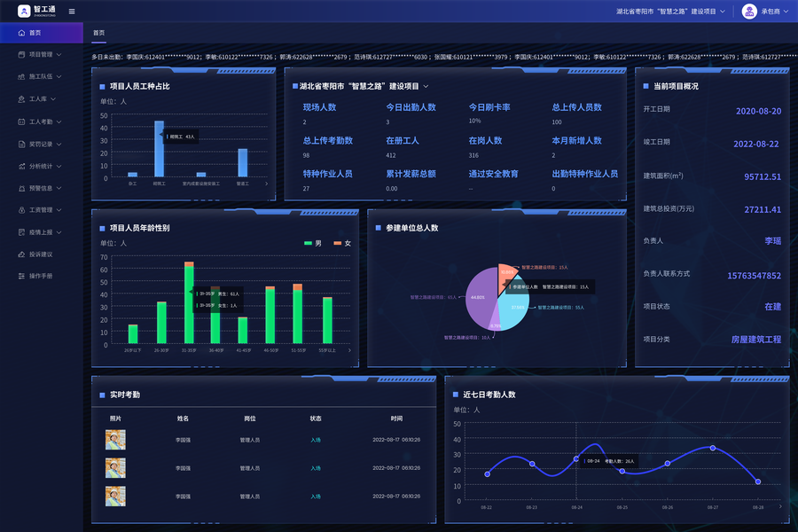Click the 今日出勤人数 statistic label
Viewport: 798px width, 532px height.
[x=411, y=107]
